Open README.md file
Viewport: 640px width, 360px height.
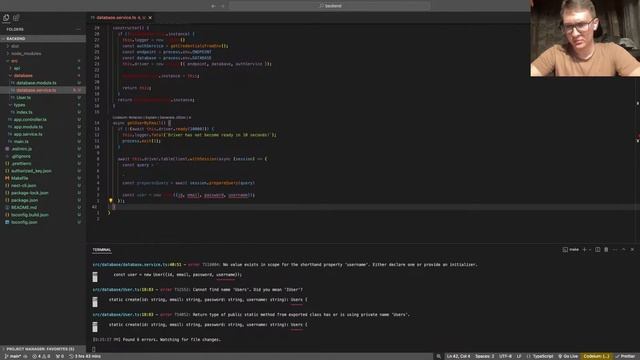click(24, 207)
